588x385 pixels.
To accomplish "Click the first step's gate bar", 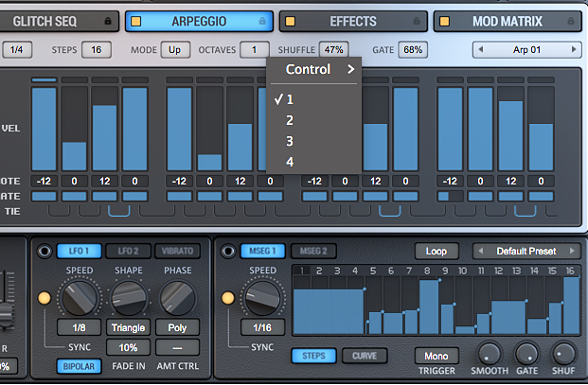I will [x=44, y=196].
